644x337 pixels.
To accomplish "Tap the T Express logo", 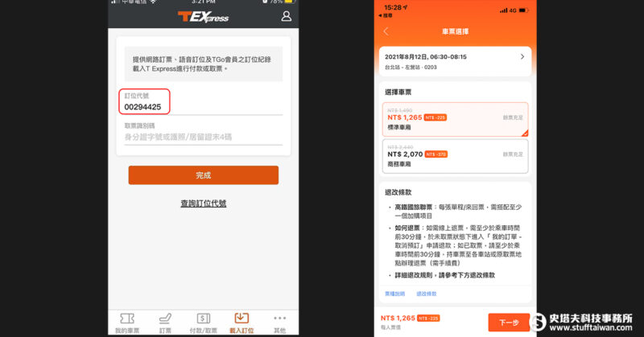I will point(204,17).
